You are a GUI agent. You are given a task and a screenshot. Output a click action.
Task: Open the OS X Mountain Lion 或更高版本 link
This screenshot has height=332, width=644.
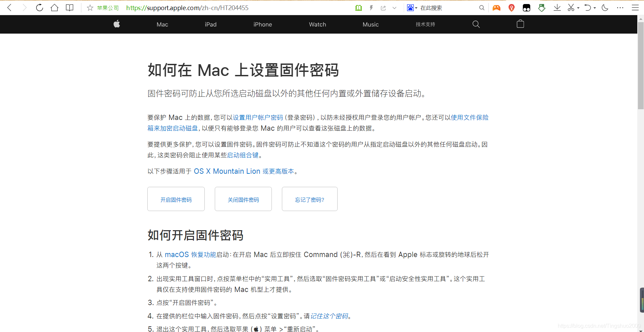click(244, 171)
